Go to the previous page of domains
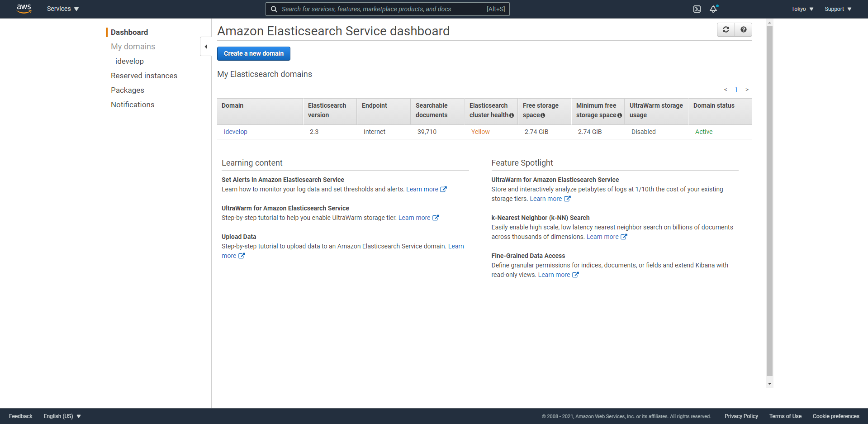Viewport: 868px width, 424px height. [x=726, y=90]
